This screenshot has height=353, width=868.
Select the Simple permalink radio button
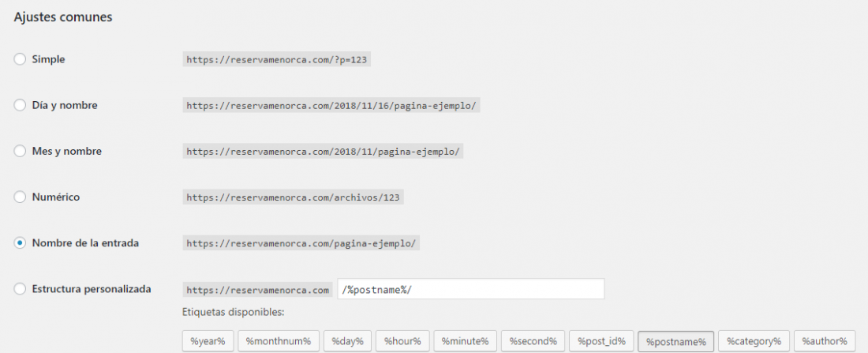(x=20, y=59)
